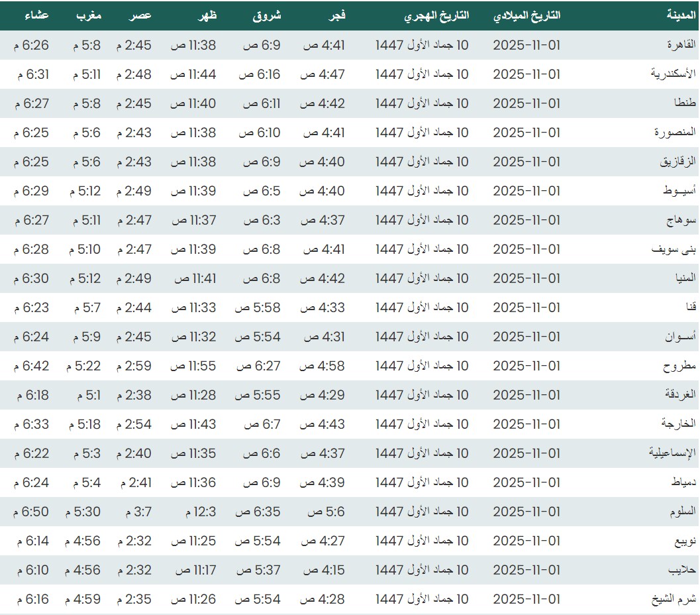The image size is (700, 615).
Task: Click the المدينة column header
Action: click(x=681, y=16)
